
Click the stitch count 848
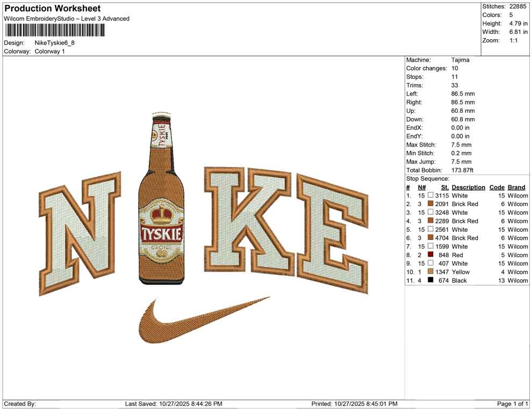point(444,255)
